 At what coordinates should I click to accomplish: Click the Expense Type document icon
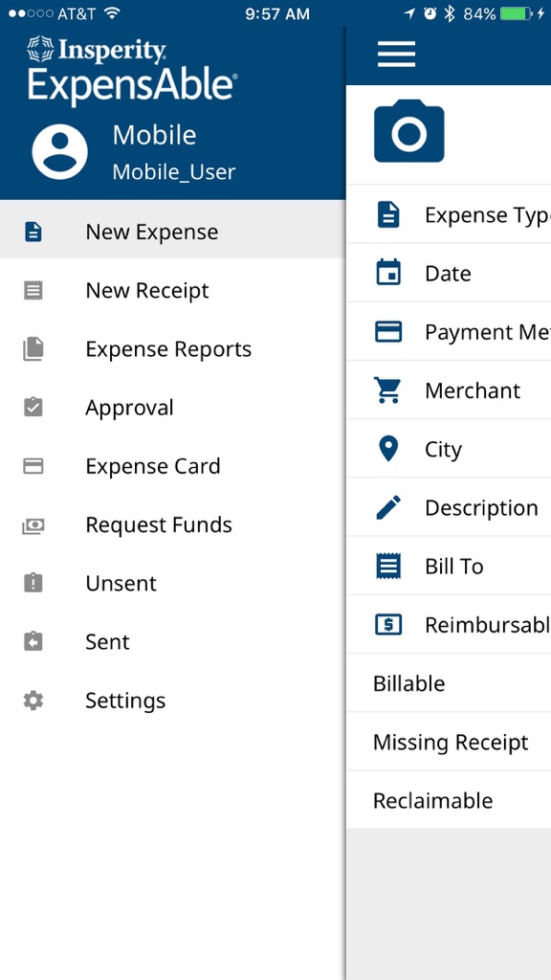(x=388, y=215)
